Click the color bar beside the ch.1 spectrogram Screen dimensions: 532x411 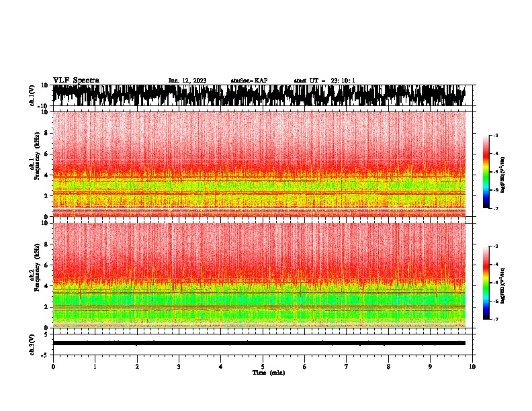[486, 172]
